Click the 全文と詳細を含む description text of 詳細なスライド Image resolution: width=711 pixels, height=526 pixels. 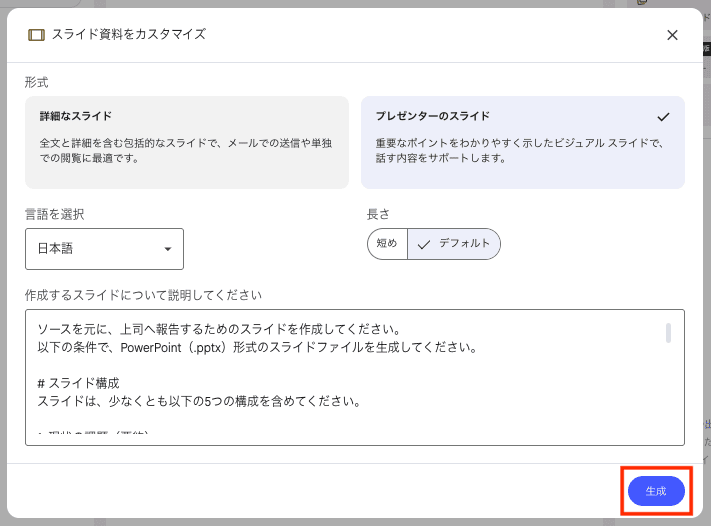(x=185, y=151)
